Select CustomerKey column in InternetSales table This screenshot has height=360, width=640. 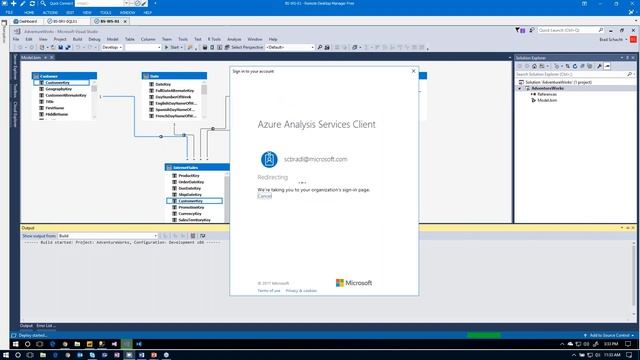pos(195,201)
